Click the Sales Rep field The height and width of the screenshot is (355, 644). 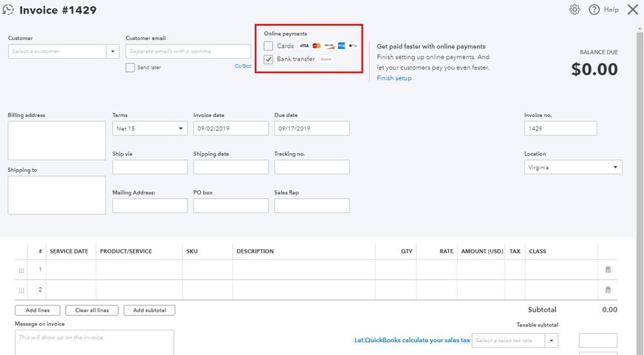312,206
